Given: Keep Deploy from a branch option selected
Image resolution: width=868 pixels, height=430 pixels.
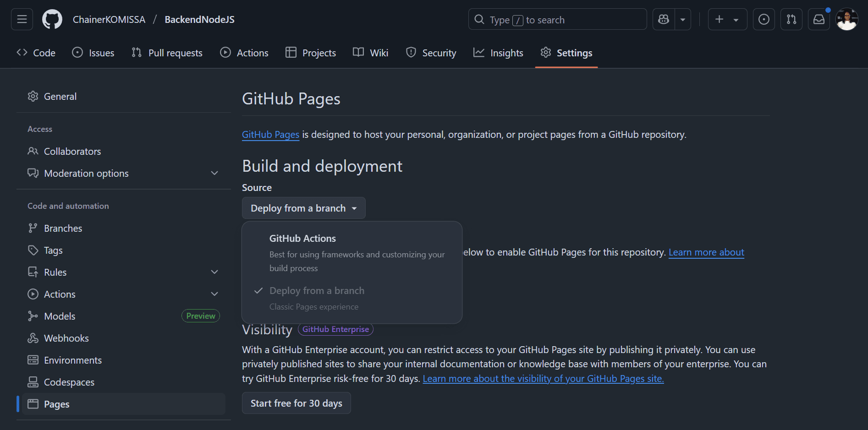Looking at the screenshot, I should tap(317, 290).
